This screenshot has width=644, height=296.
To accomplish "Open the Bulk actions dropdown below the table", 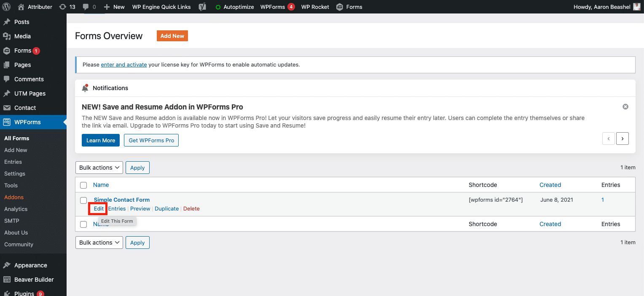I will coord(99,242).
